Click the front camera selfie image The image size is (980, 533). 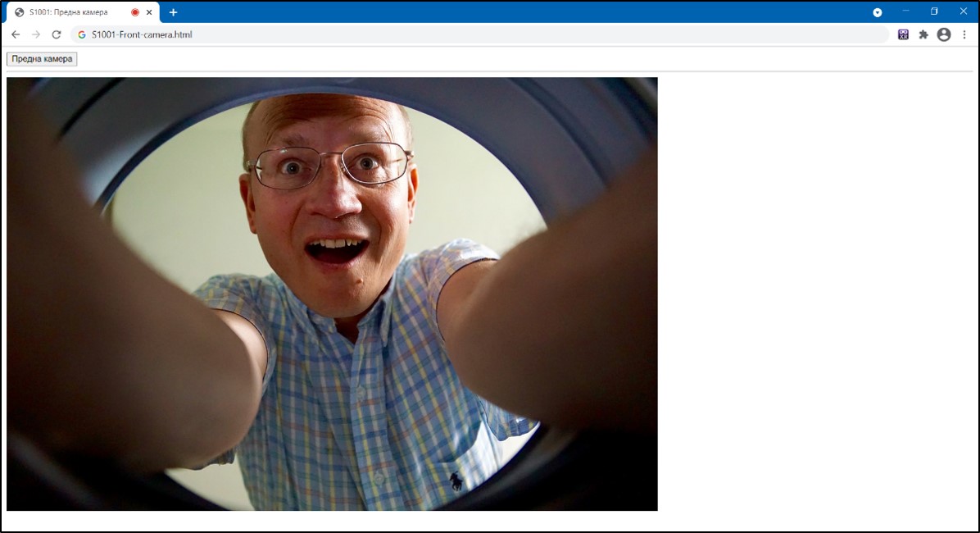click(332, 294)
